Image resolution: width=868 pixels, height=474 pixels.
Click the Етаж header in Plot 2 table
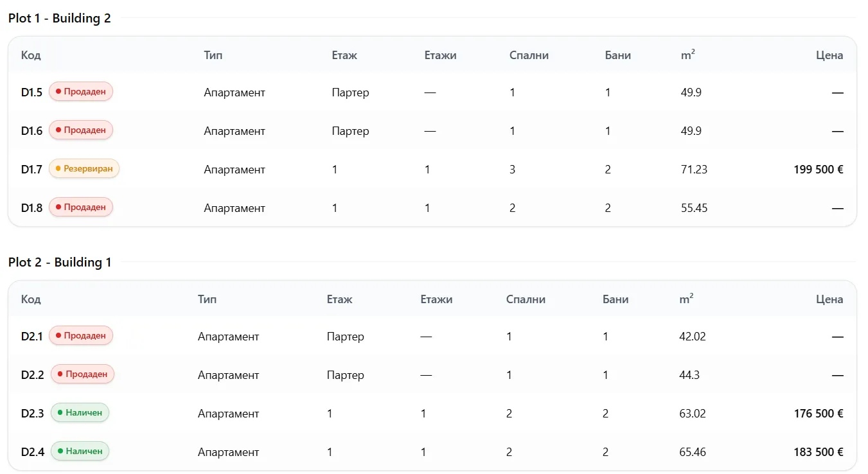coord(339,299)
